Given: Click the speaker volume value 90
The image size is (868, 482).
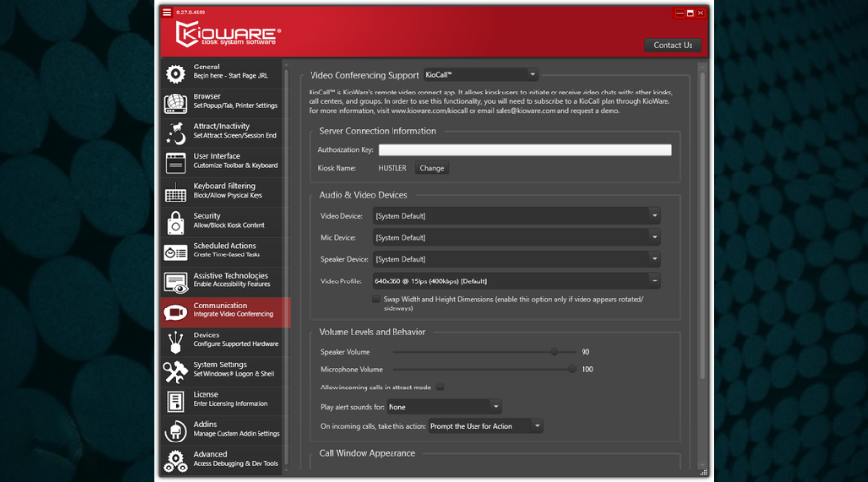Looking at the screenshot, I should click(585, 352).
